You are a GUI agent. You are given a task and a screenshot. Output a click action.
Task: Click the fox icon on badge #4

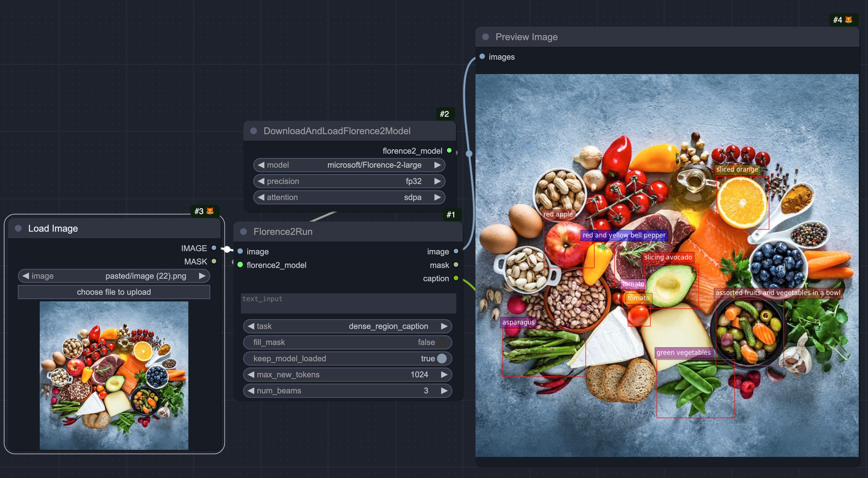(848, 20)
